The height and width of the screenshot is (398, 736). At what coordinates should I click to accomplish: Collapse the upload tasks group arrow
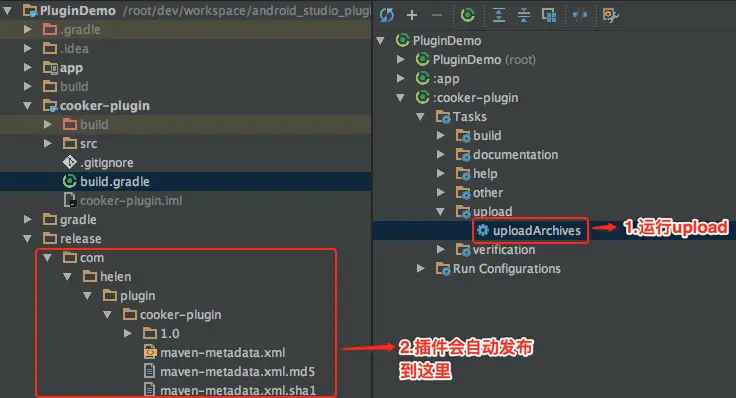(x=440, y=212)
